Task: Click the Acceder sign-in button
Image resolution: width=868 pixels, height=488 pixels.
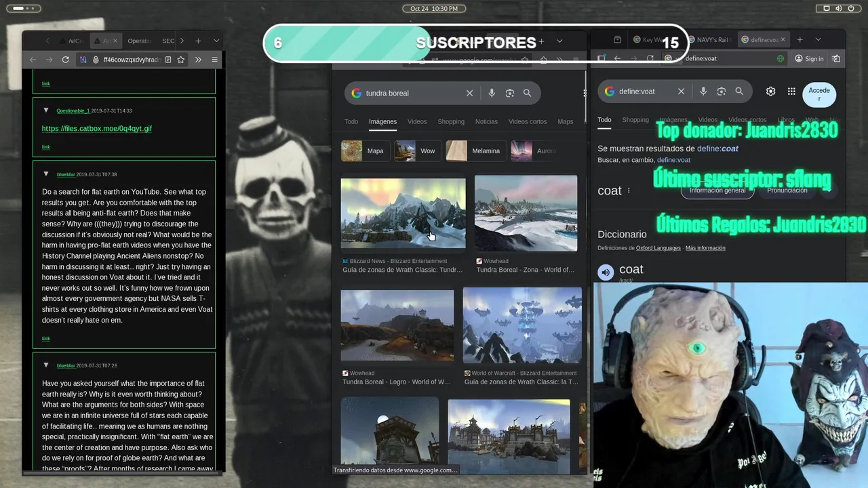Action: click(x=819, y=94)
